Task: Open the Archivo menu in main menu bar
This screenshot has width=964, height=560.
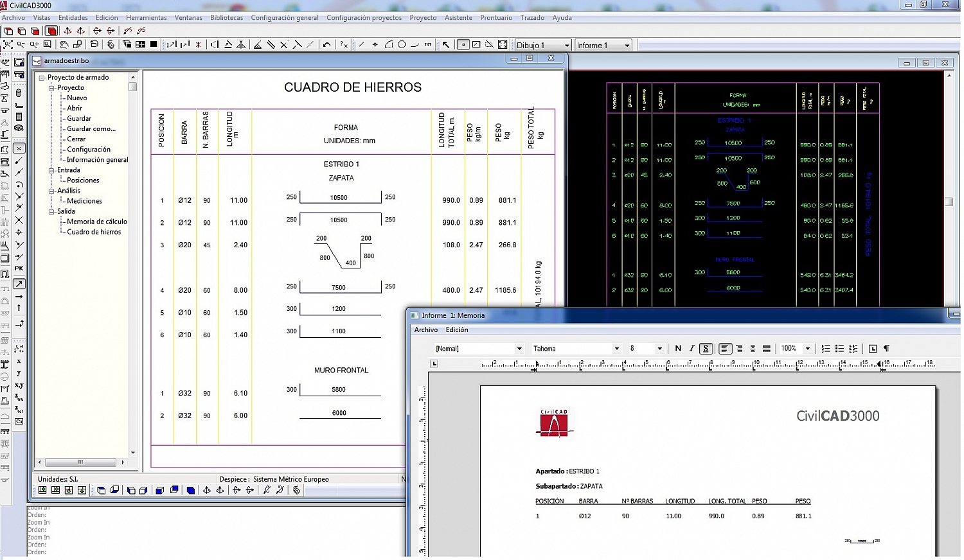Action: pos(13,18)
